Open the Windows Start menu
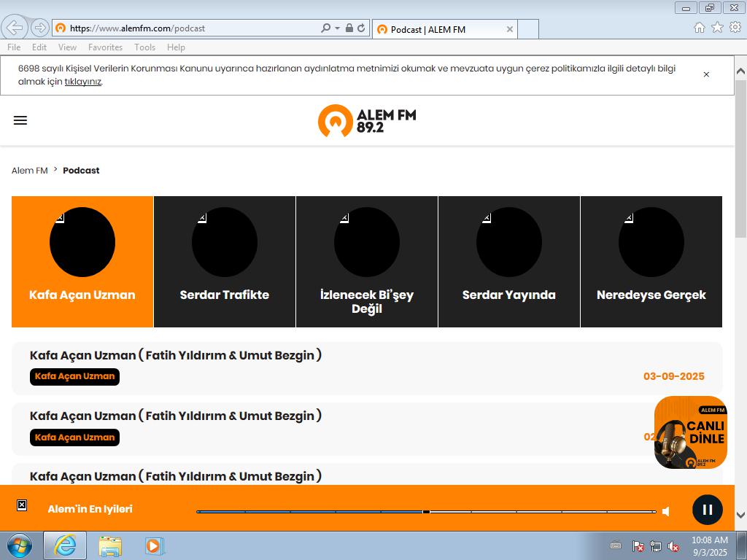This screenshot has height=560, width=747. (20, 545)
